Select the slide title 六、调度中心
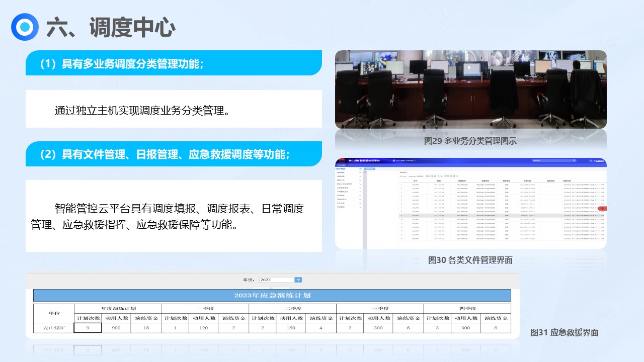644x362 pixels. 111,28
